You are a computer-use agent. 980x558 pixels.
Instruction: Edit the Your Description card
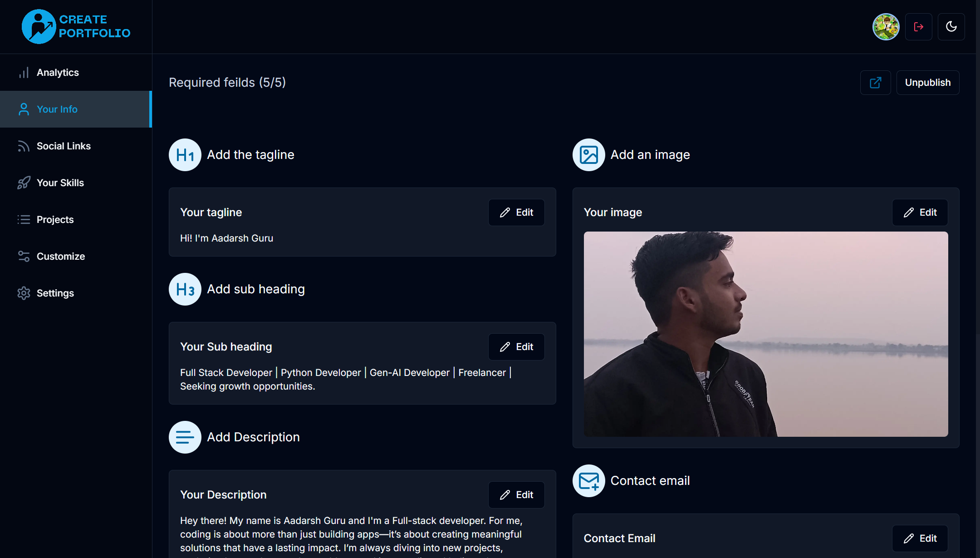pos(516,495)
